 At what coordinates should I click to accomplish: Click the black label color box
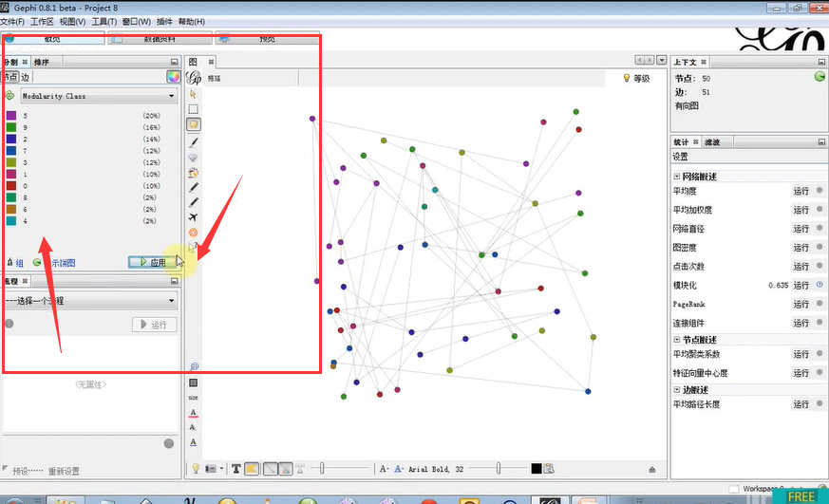tap(537, 469)
